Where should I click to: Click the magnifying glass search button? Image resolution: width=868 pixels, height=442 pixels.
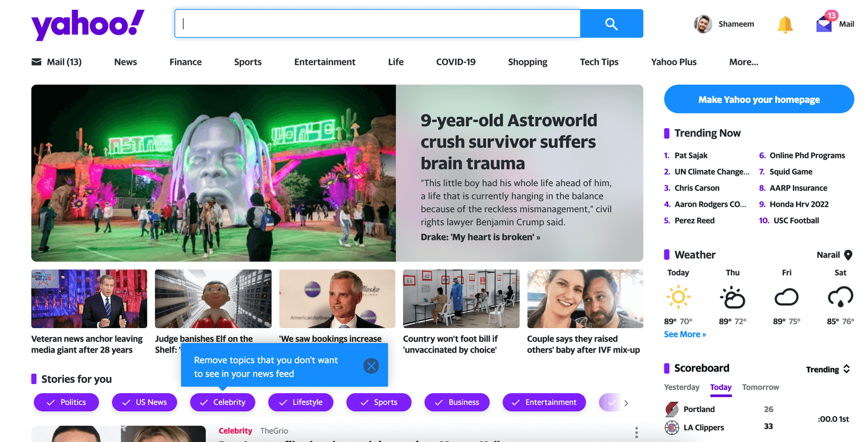point(611,24)
